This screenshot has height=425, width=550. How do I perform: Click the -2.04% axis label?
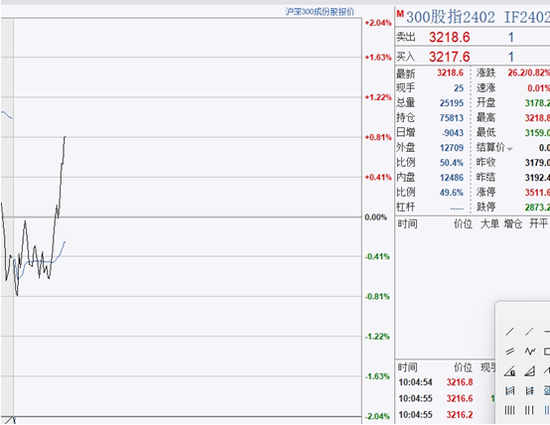[x=377, y=417]
